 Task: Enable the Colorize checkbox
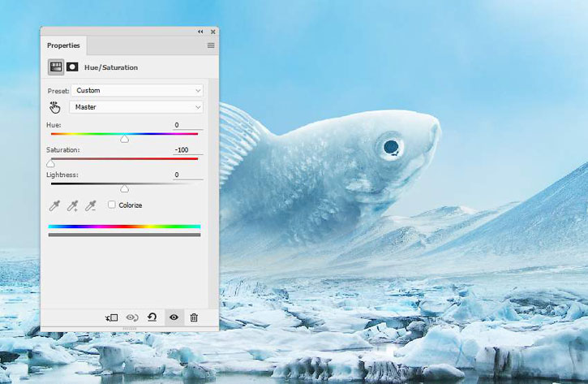[x=112, y=205]
